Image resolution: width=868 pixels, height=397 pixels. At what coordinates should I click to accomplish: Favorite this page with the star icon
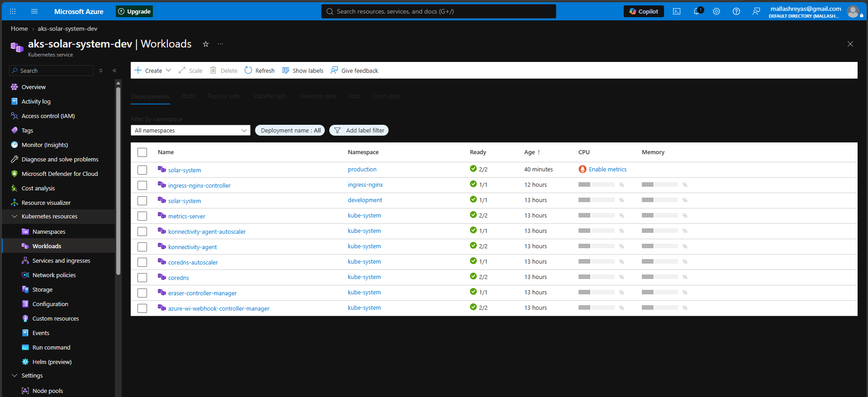[x=206, y=44]
